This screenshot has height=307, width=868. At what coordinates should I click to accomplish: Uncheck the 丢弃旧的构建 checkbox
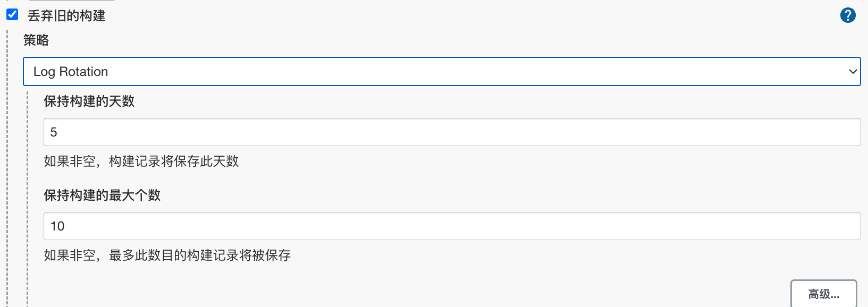12,14
